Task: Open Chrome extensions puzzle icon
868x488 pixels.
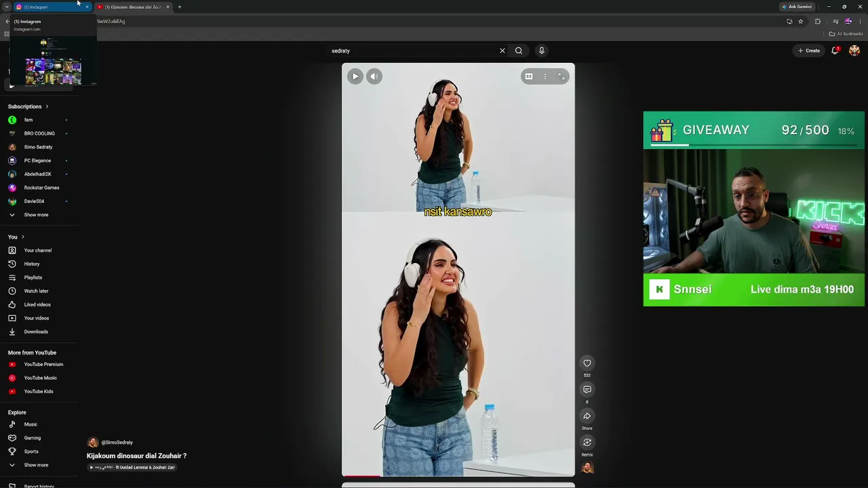Action: point(818,22)
